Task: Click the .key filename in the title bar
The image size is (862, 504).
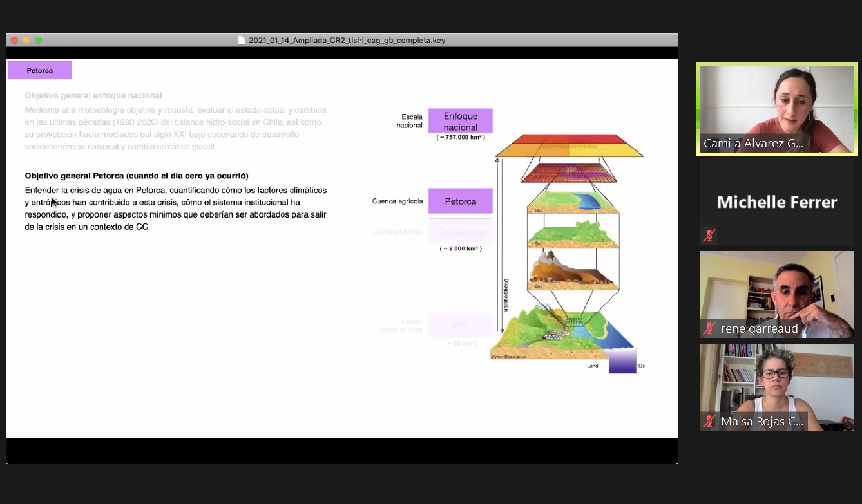Action: pos(347,40)
